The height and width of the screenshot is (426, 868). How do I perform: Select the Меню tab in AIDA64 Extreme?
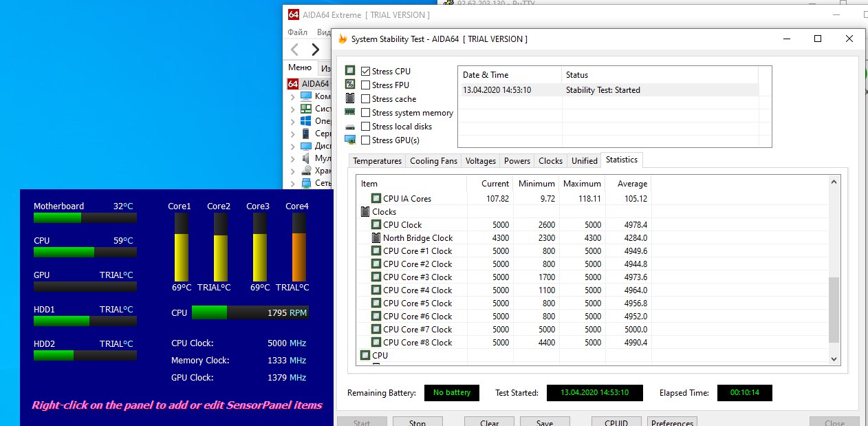(x=300, y=67)
